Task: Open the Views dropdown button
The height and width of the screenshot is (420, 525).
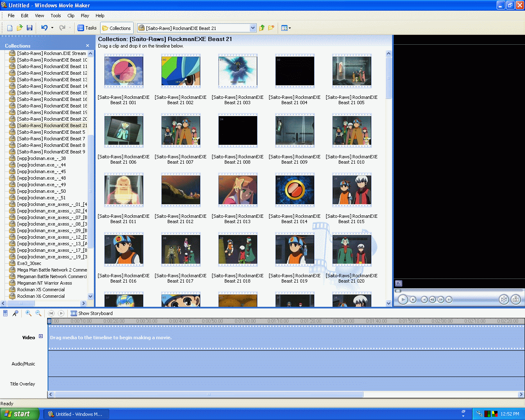Action: (x=286, y=28)
